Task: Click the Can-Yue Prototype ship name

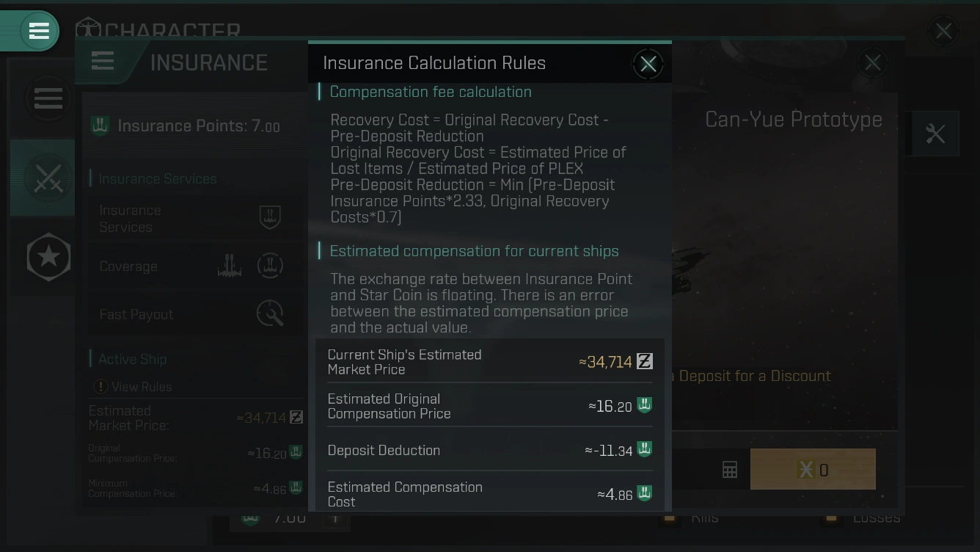Action: pos(793,120)
